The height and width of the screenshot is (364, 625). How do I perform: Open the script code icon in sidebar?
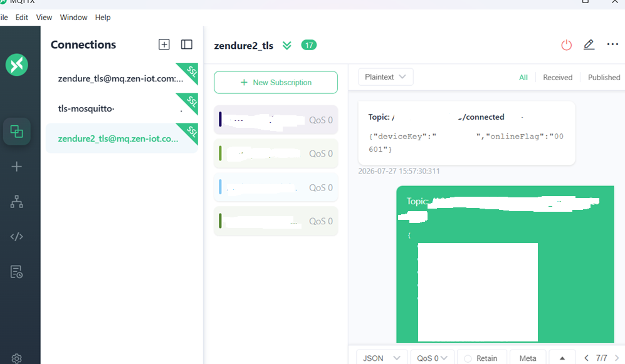[x=17, y=237]
